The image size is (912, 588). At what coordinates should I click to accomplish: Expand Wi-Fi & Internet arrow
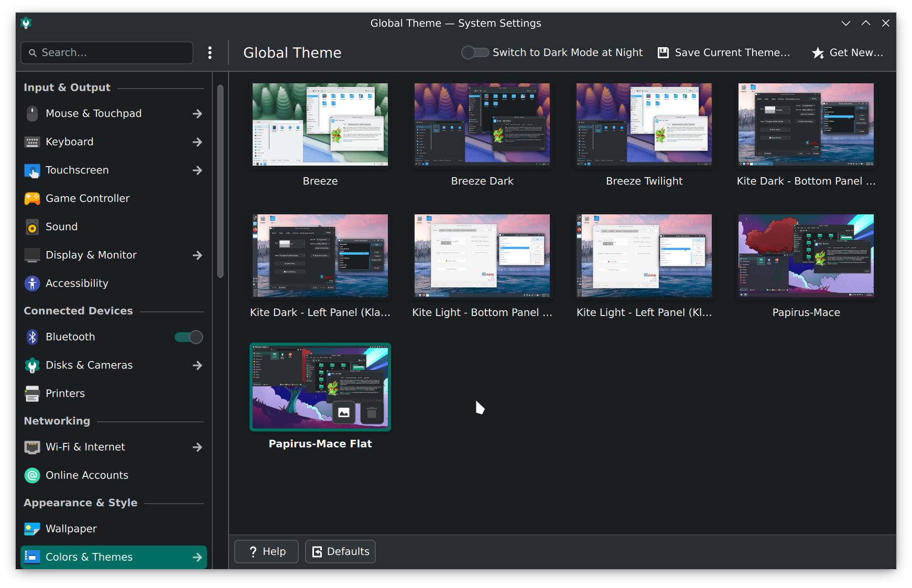[x=197, y=447]
